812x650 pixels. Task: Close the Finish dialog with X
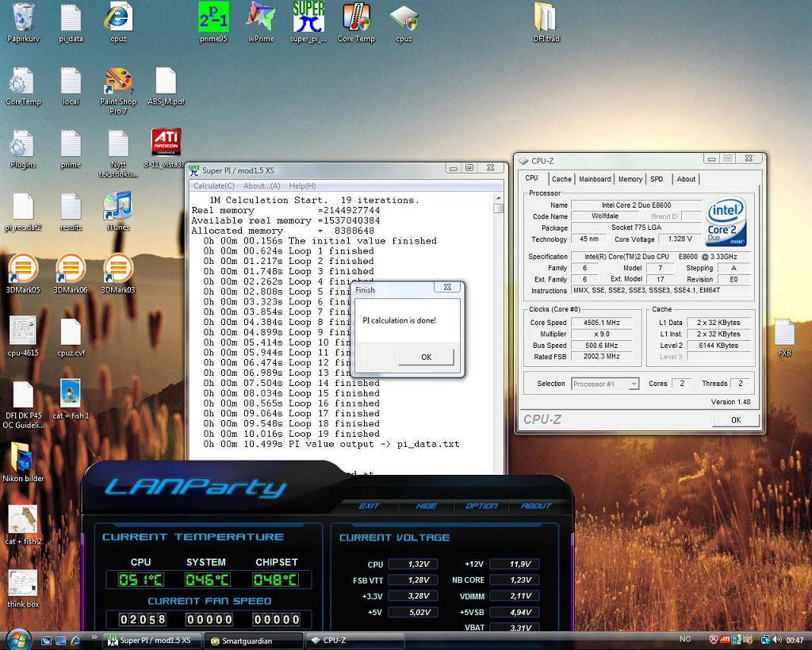click(447, 287)
